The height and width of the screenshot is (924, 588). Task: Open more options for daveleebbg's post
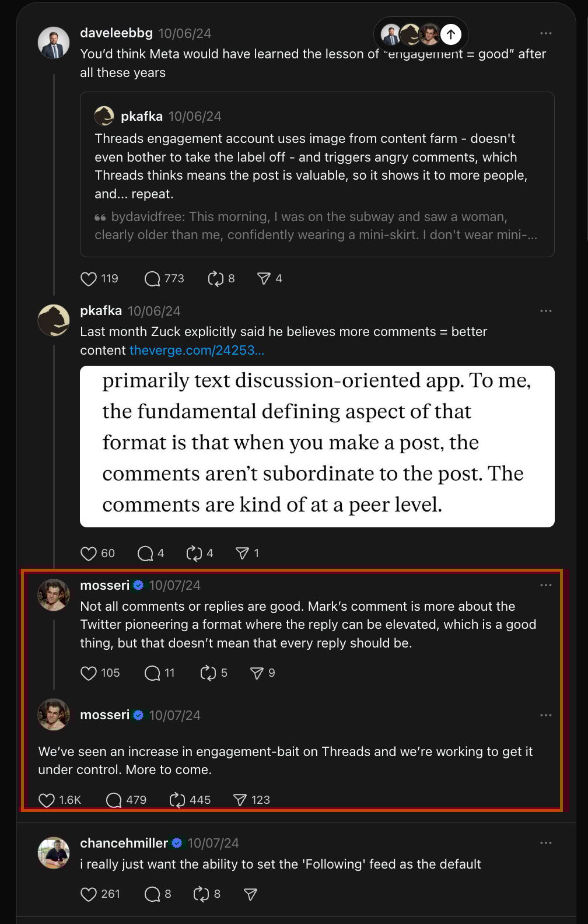tap(546, 33)
